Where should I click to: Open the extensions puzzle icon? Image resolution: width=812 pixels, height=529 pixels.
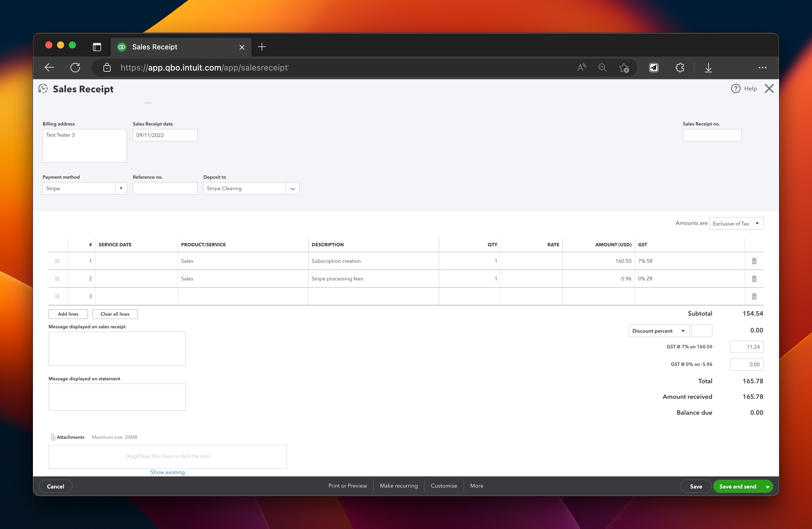click(680, 68)
